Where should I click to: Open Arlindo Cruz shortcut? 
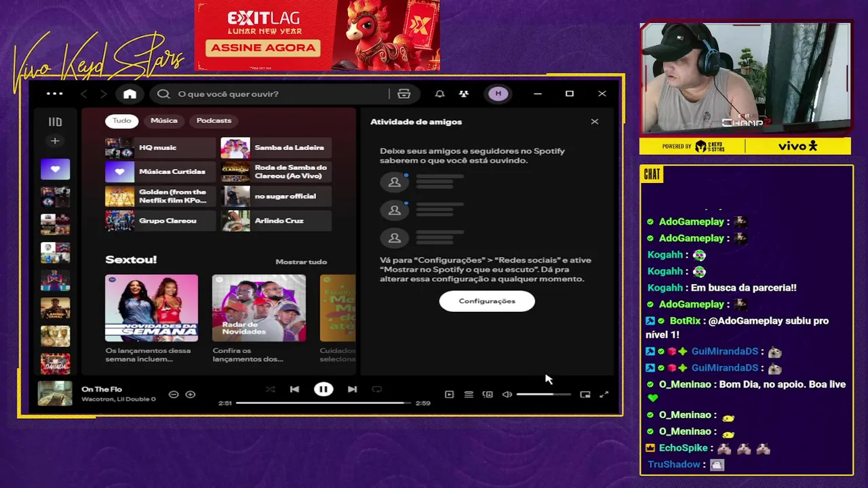click(276, 221)
